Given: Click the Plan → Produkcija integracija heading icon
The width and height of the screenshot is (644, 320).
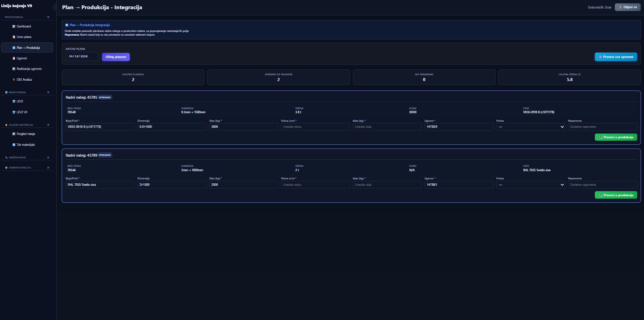Looking at the screenshot, I should (67, 25).
